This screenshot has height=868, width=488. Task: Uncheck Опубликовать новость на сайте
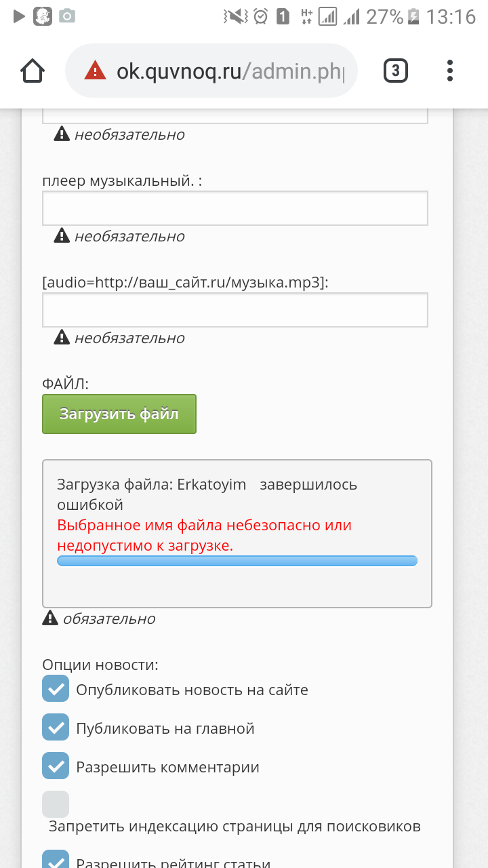coord(56,688)
